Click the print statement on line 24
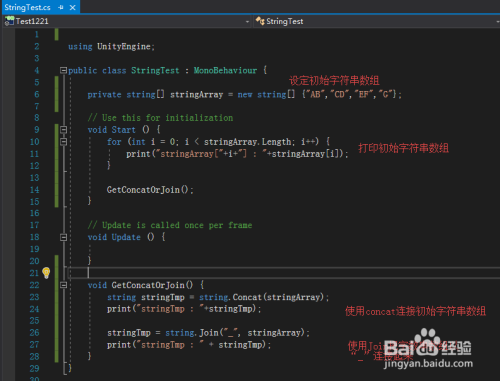Image resolution: width=500 pixels, height=381 pixels. coord(184,309)
